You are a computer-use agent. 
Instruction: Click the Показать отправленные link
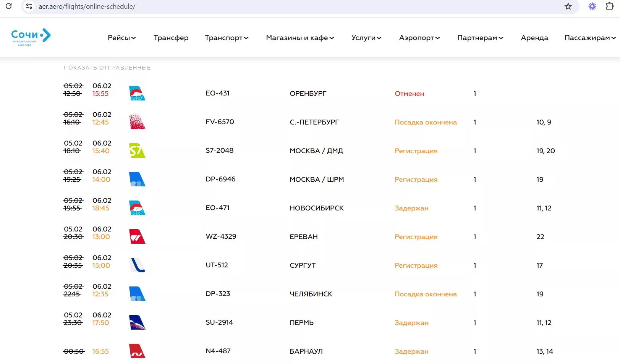[x=107, y=68]
